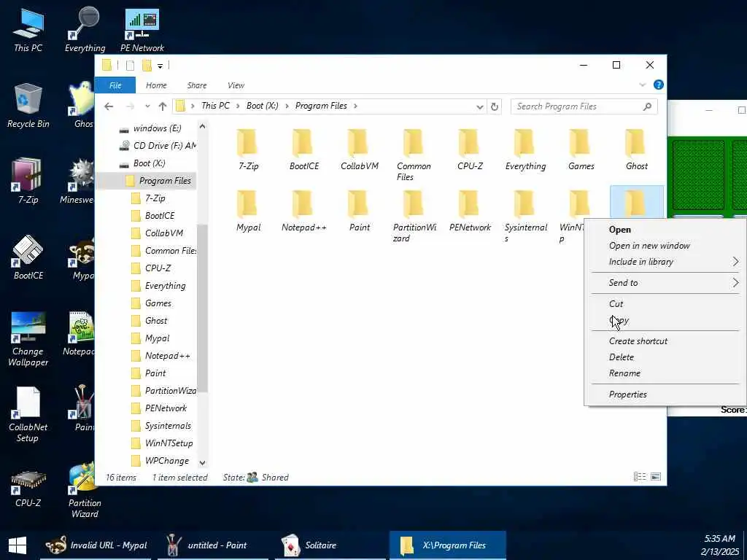The width and height of the screenshot is (747, 560).
Task: Launch the 7-Zip desktop shortcut
Action: click(x=28, y=181)
